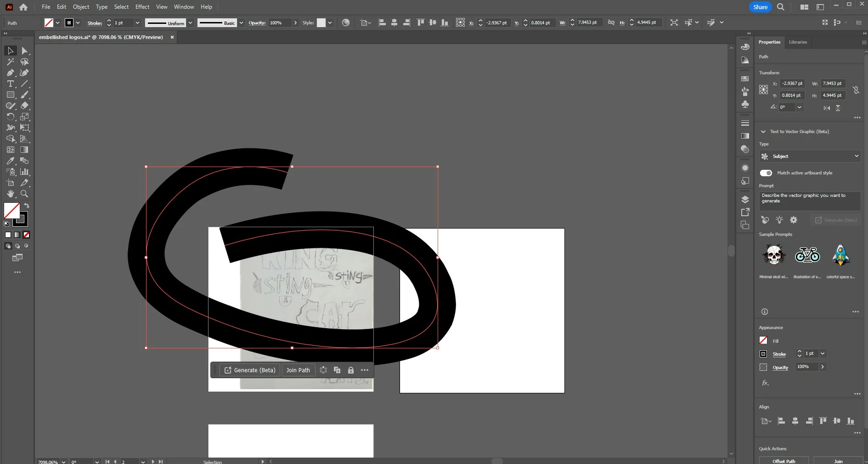Screen dimensions: 868x464
Task: Open the Object menu
Action: [81, 7]
